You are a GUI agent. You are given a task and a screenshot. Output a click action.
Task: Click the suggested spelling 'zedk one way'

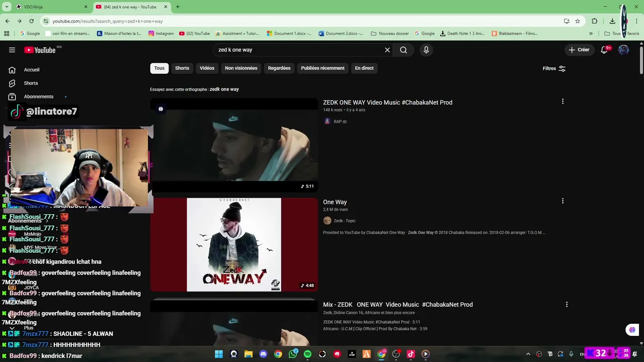coord(224,89)
